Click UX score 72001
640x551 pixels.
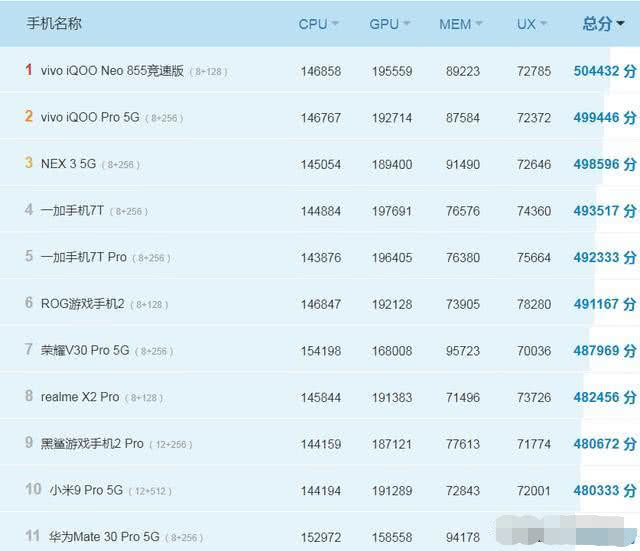[x=534, y=491]
